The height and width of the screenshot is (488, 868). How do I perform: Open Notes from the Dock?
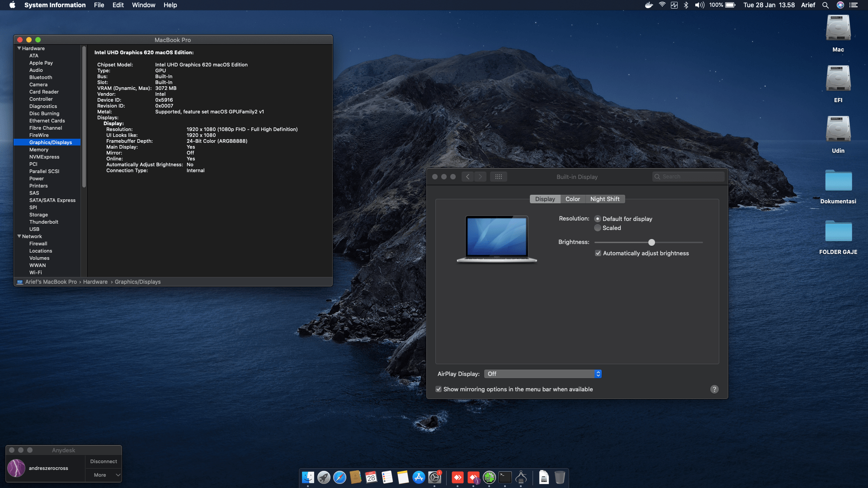pyautogui.click(x=403, y=477)
